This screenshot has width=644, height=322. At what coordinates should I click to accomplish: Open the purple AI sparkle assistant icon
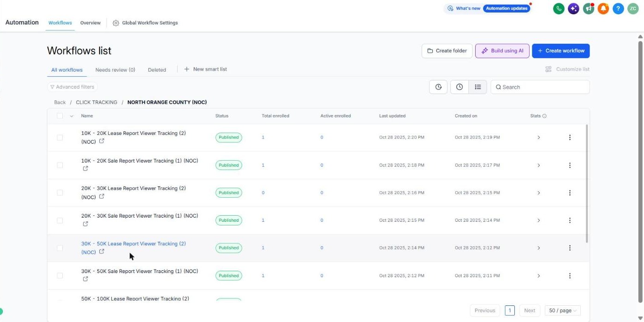[573, 8]
